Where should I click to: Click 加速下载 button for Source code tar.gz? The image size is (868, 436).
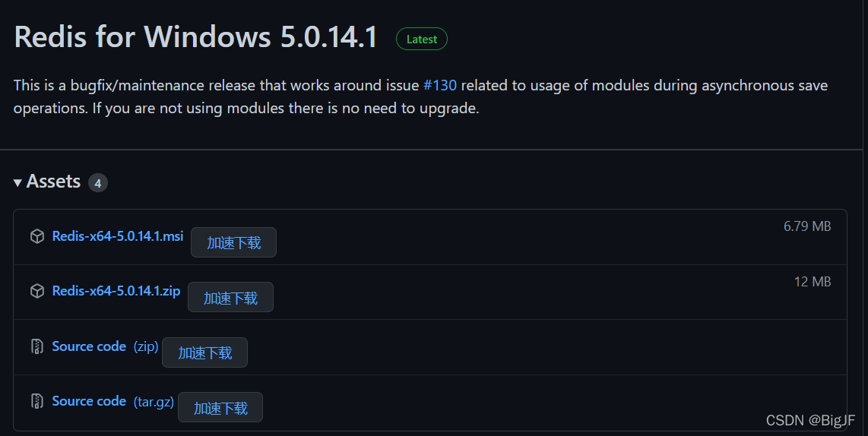coord(220,407)
